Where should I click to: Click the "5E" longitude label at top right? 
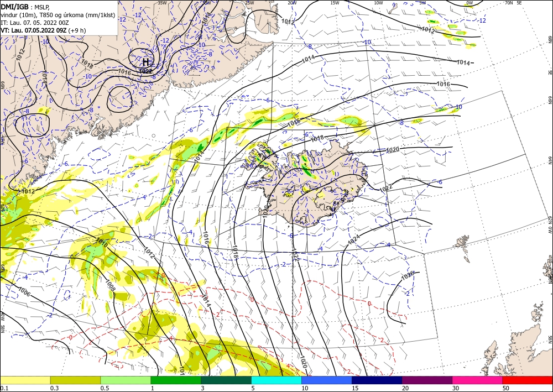pyautogui.click(x=519, y=3)
